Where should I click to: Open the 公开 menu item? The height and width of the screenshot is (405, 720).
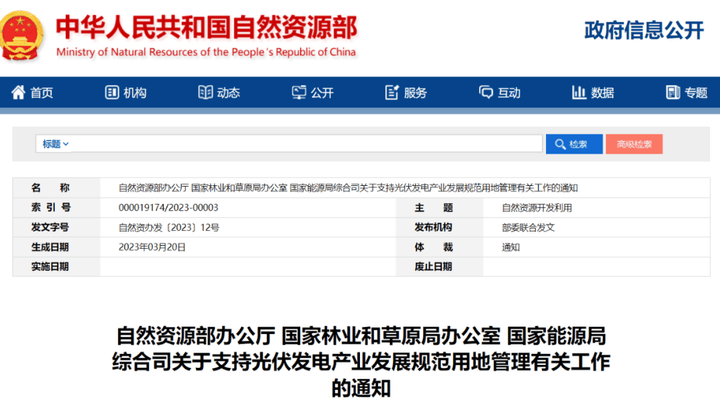click(x=313, y=93)
